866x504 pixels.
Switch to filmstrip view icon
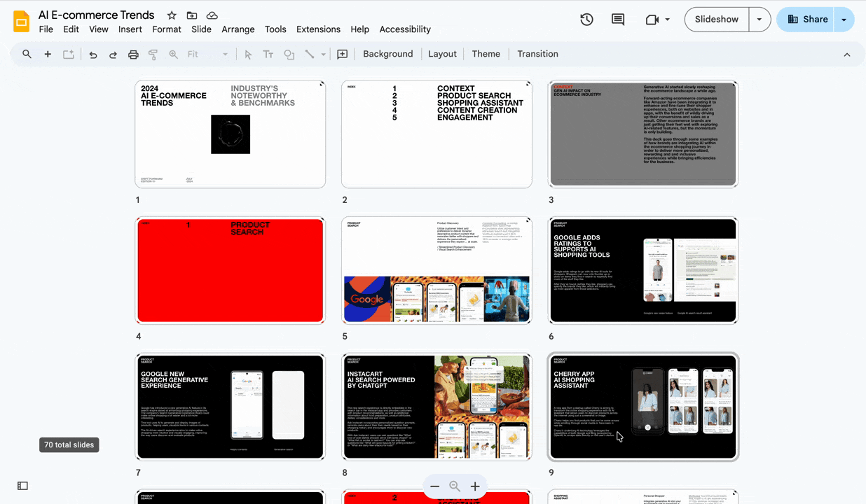[x=22, y=486]
